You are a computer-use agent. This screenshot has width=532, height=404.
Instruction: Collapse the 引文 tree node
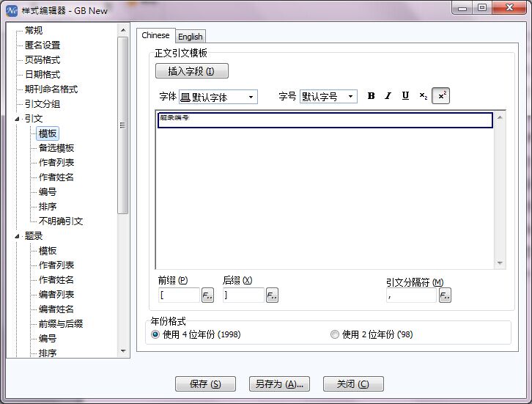(x=17, y=119)
